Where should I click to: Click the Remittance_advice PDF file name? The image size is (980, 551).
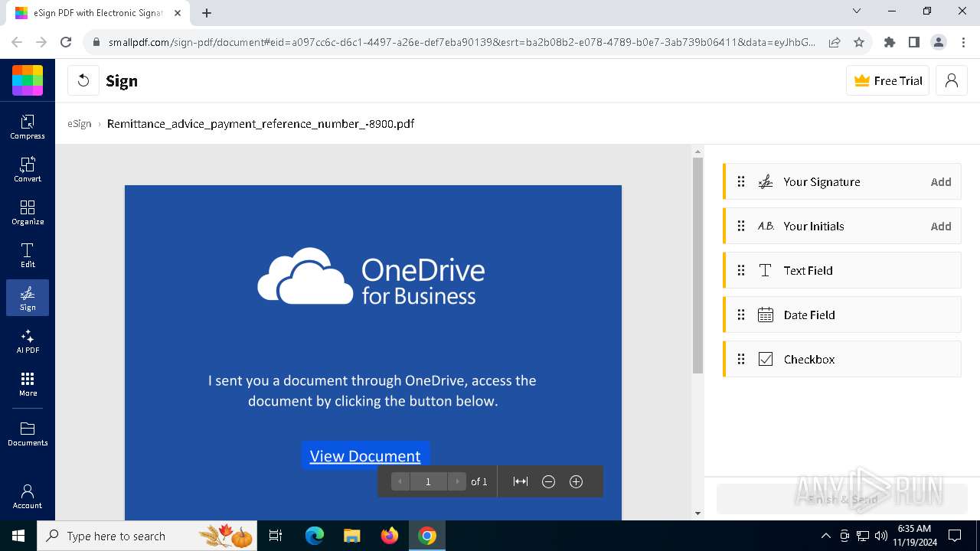pos(260,123)
